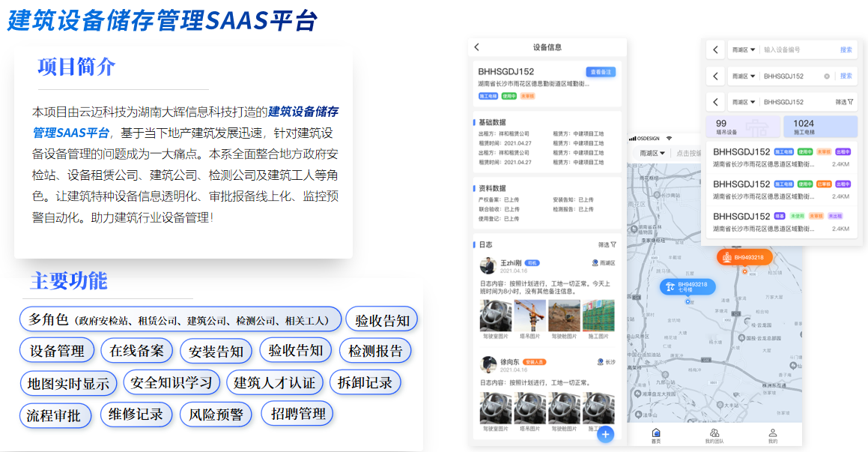The image size is (868, 452).
Task: Click back arrow in the bar with the clear icon
Action: [715, 76]
